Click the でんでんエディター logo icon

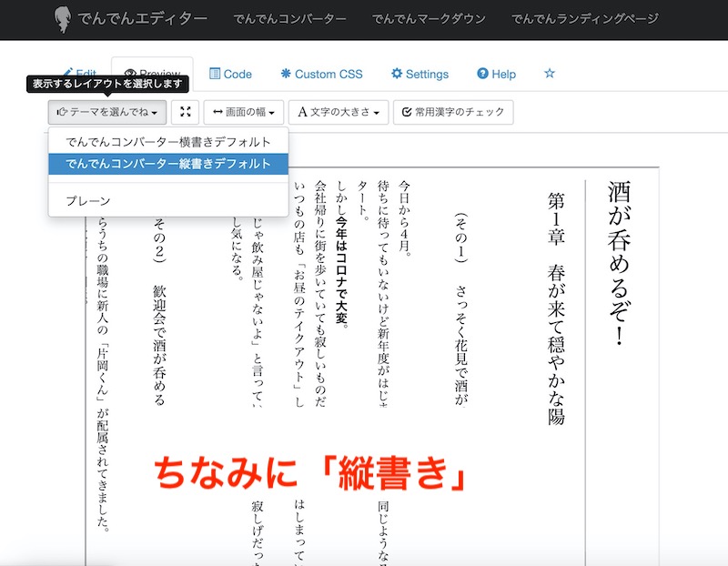[63, 19]
